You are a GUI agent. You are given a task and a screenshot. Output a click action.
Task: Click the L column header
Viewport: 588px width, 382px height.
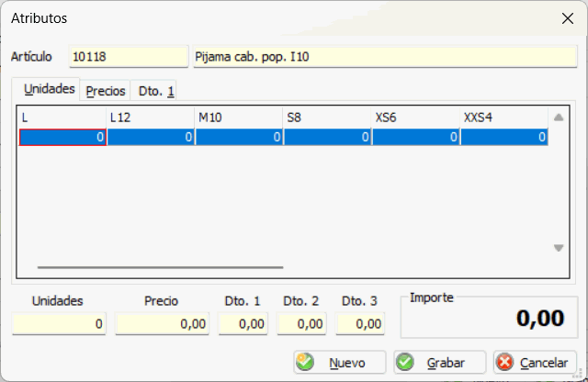(62, 118)
